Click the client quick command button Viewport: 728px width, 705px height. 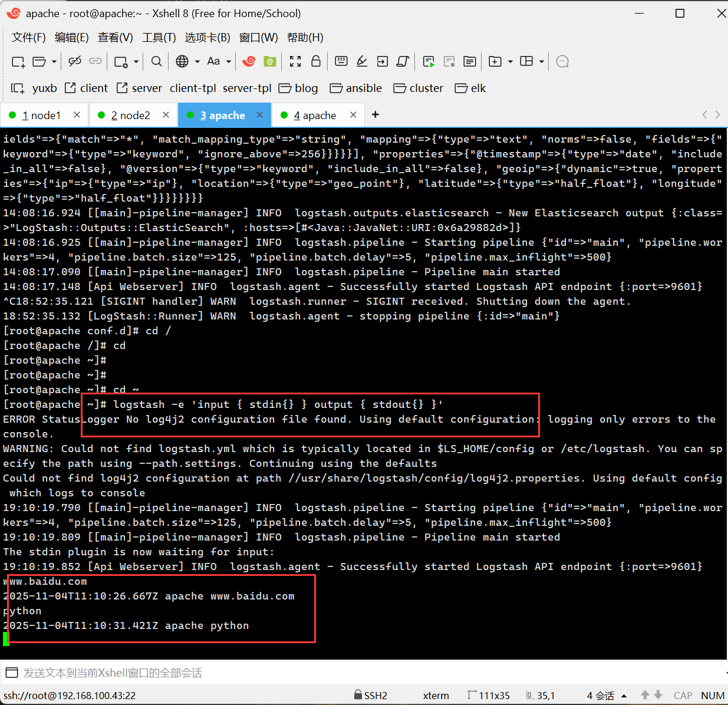(x=87, y=88)
